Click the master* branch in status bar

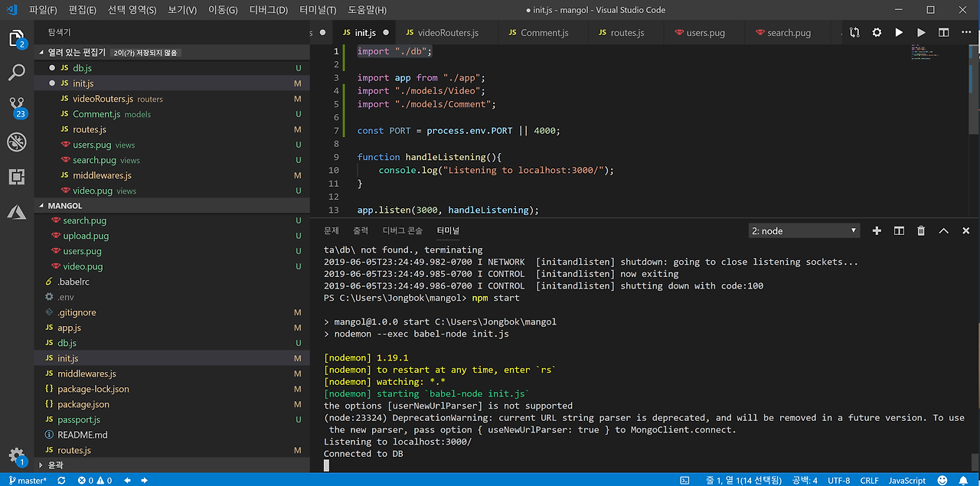pos(28,481)
